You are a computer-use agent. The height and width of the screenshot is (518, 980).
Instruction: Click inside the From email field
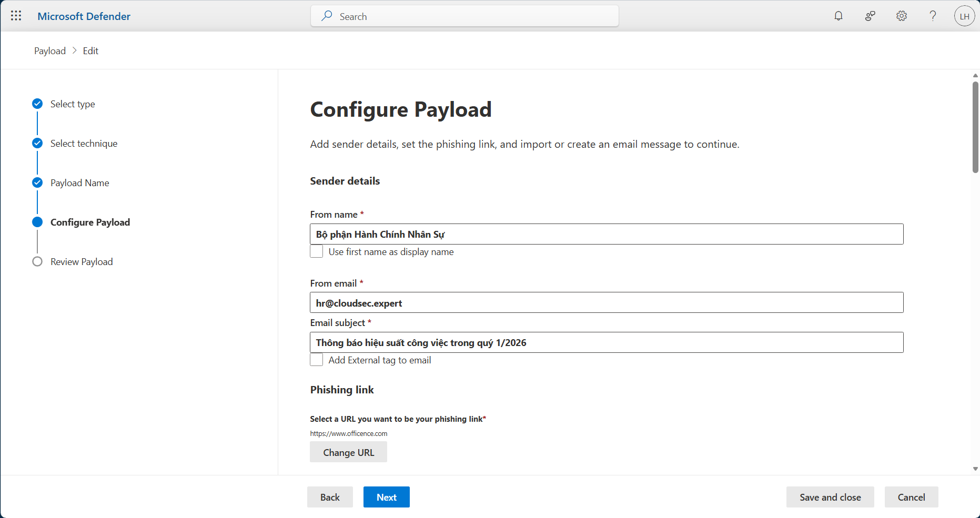coord(606,303)
